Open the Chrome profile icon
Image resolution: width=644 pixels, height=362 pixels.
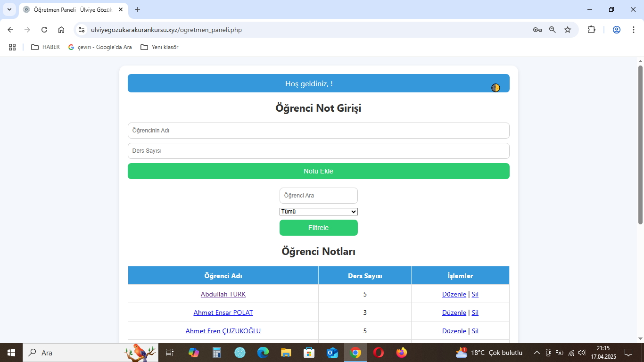coord(617,30)
